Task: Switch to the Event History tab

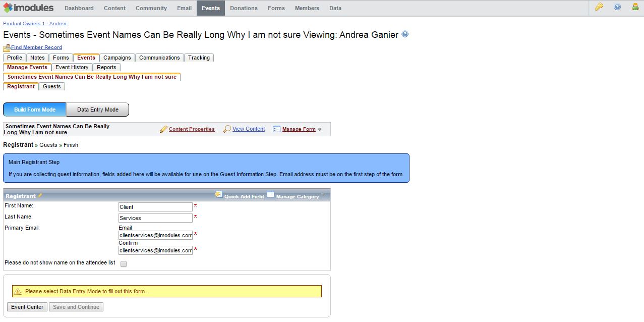Action: point(72,67)
